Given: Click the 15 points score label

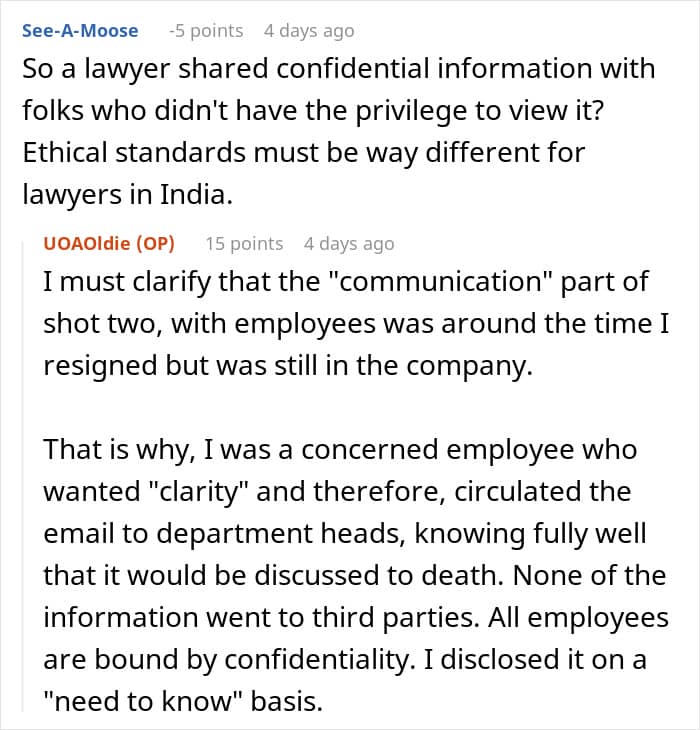Looking at the screenshot, I should 244,243.
